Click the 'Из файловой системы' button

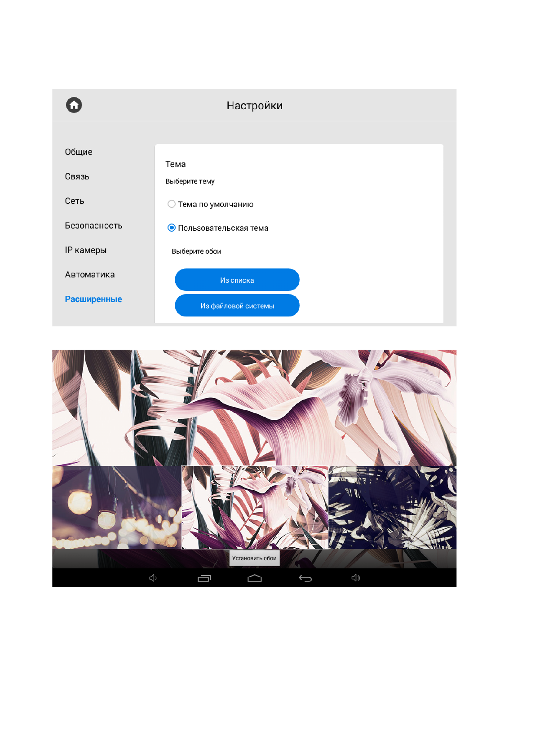pos(237,306)
